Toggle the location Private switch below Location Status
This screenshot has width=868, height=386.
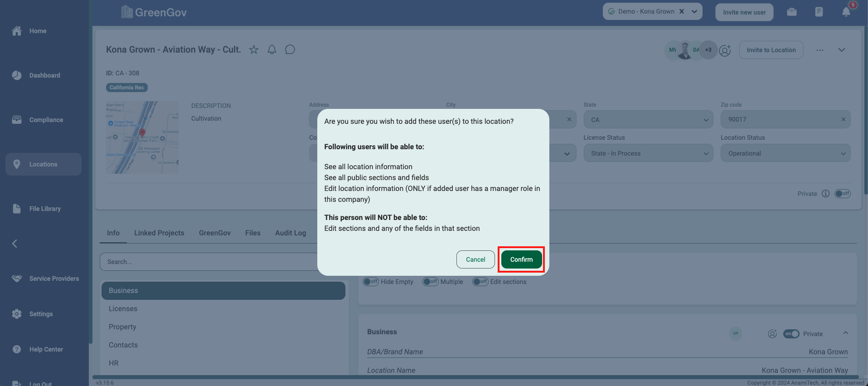(x=843, y=194)
